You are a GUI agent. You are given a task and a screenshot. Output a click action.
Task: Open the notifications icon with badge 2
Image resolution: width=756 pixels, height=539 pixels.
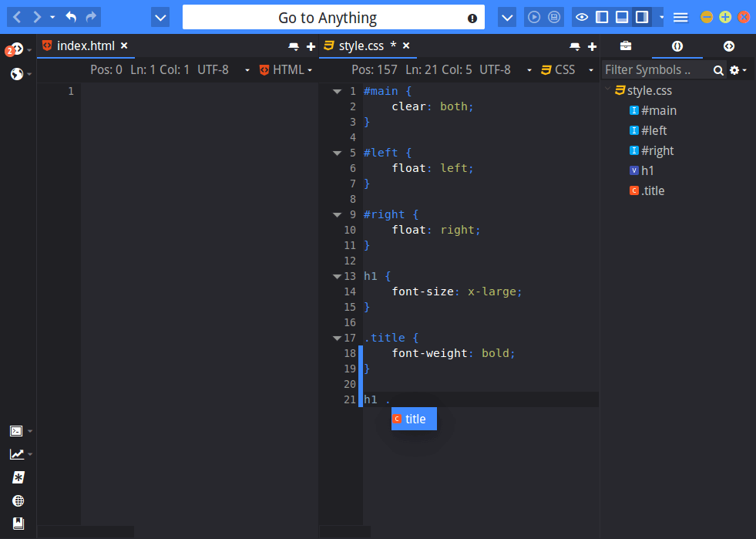point(16,49)
